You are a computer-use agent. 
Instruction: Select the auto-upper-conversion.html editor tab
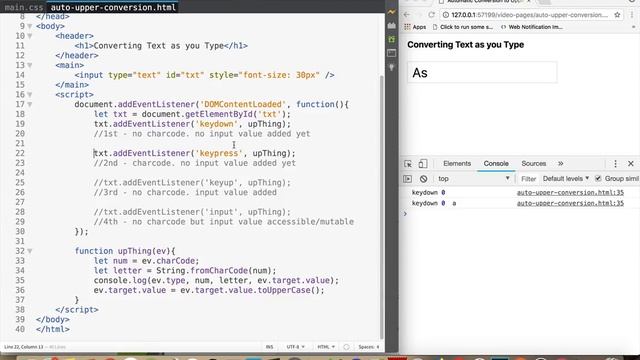[x=113, y=7]
